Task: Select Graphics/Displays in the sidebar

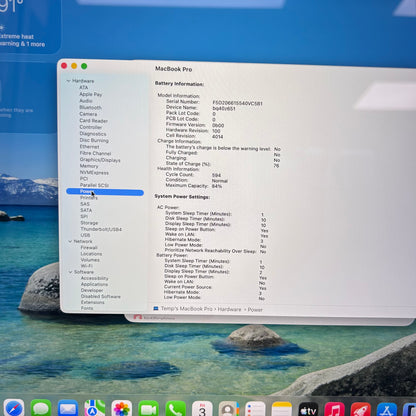Action: (x=100, y=160)
